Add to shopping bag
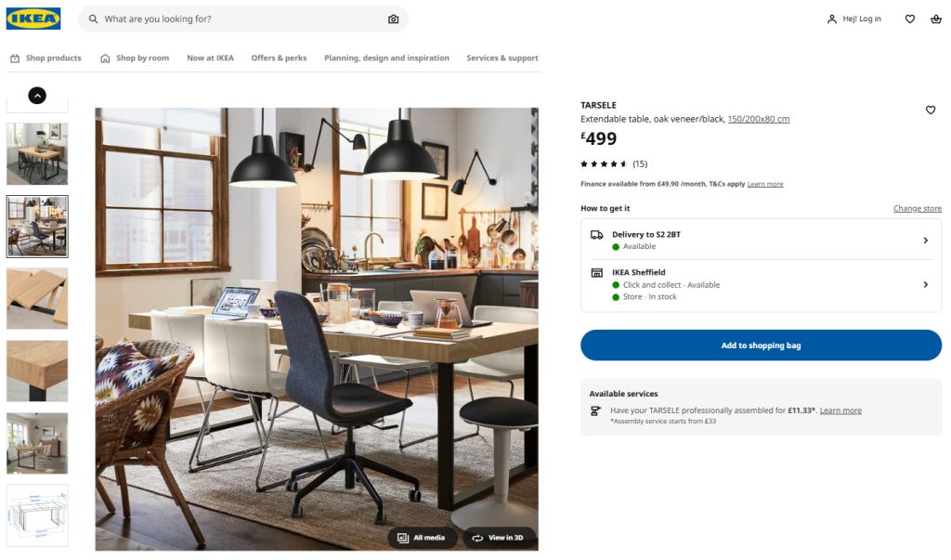951x560 pixels. 762,345
